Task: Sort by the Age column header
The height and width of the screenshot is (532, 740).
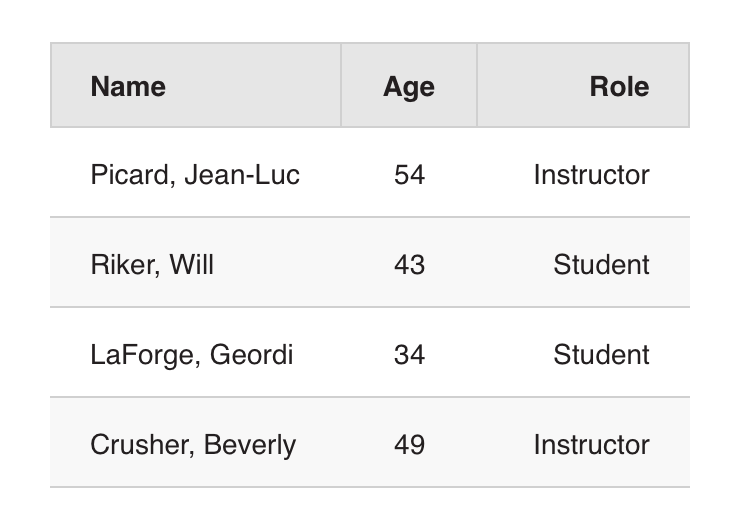Action: (409, 87)
